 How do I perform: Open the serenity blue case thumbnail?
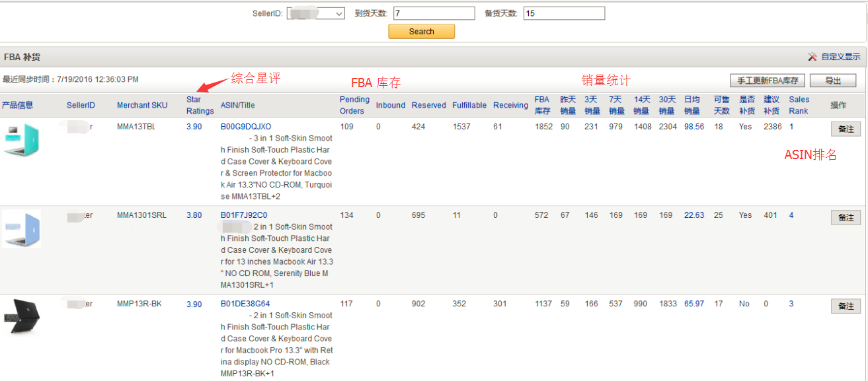click(21, 228)
